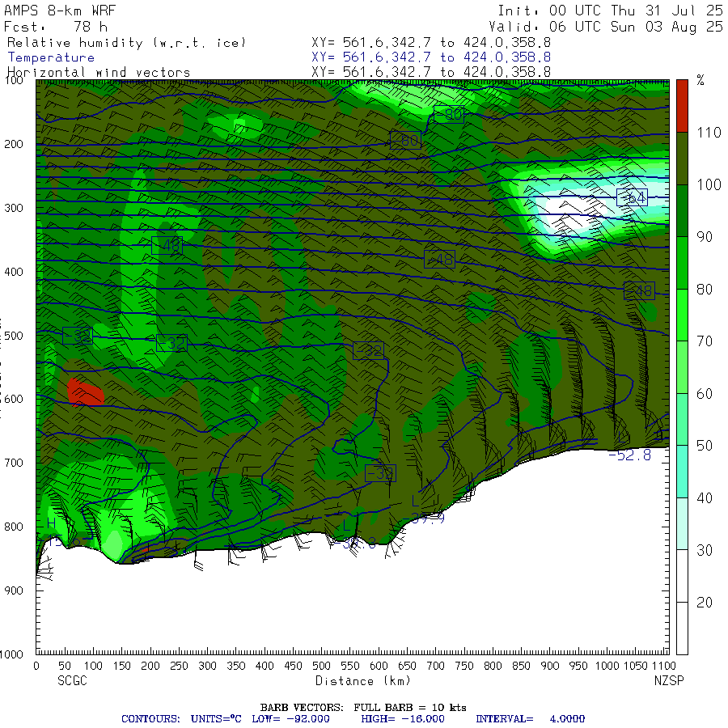Click the '1050' distance axis tick label
This screenshot has width=728, height=728.
[x=636, y=666]
